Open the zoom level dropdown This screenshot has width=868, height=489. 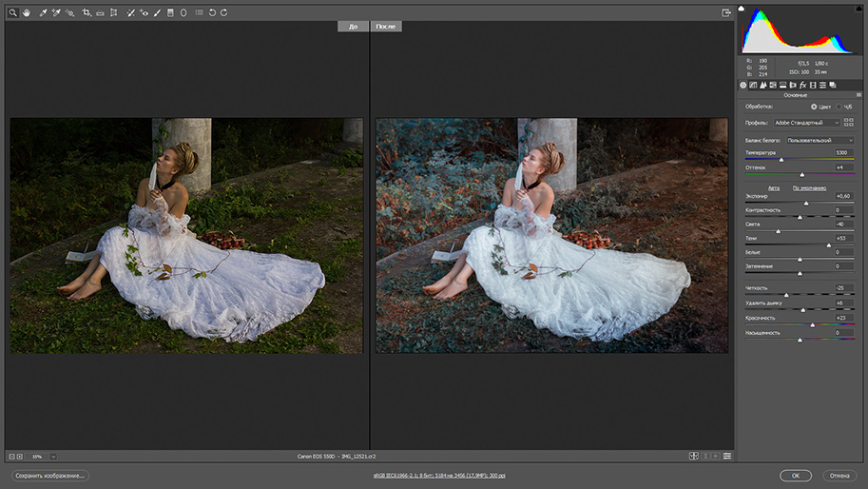[53, 457]
